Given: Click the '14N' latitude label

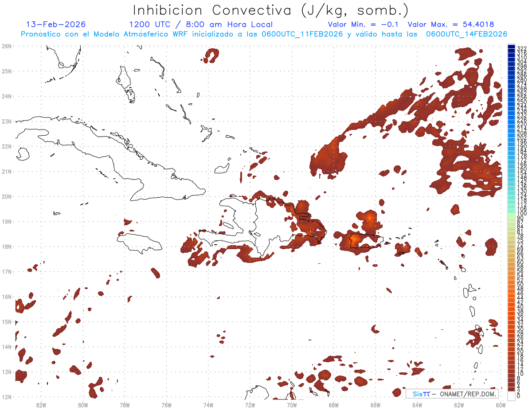Looking at the screenshot, I should click(6, 347).
